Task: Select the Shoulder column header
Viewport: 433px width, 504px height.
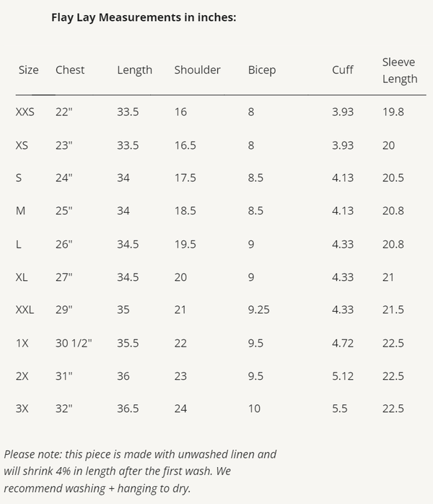Action: 197,70
